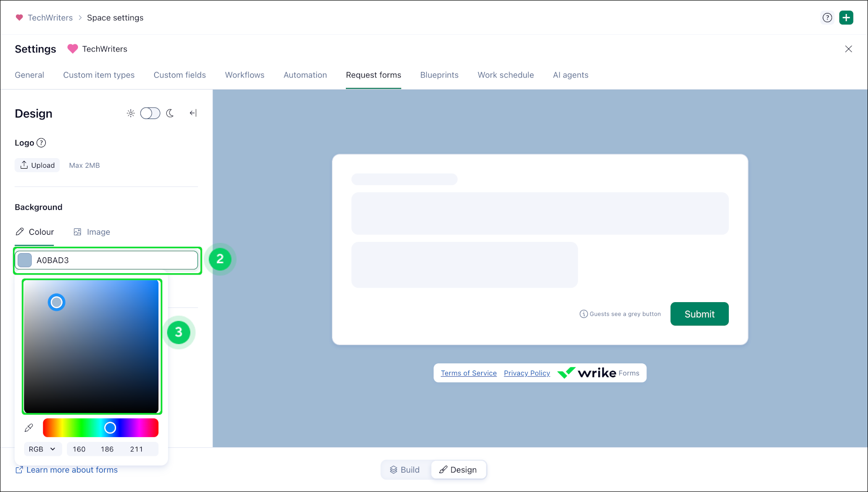Click the TechWriters breadcrumb heart icon
The height and width of the screenshot is (492, 868).
coord(19,18)
